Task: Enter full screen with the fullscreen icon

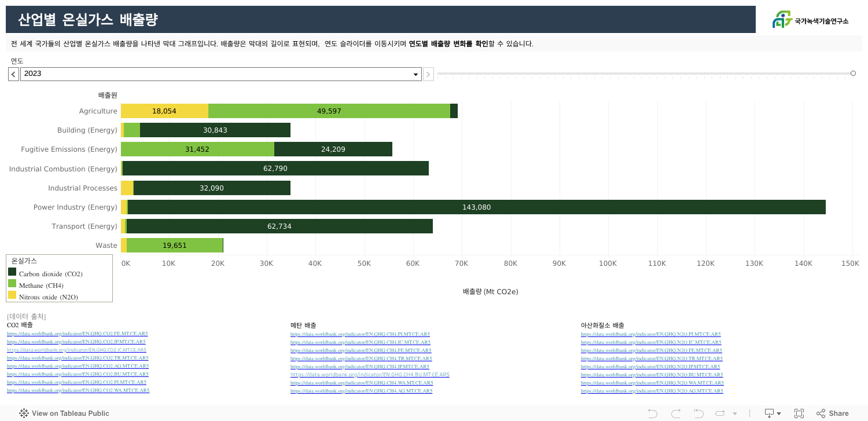Action: click(799, 413)
